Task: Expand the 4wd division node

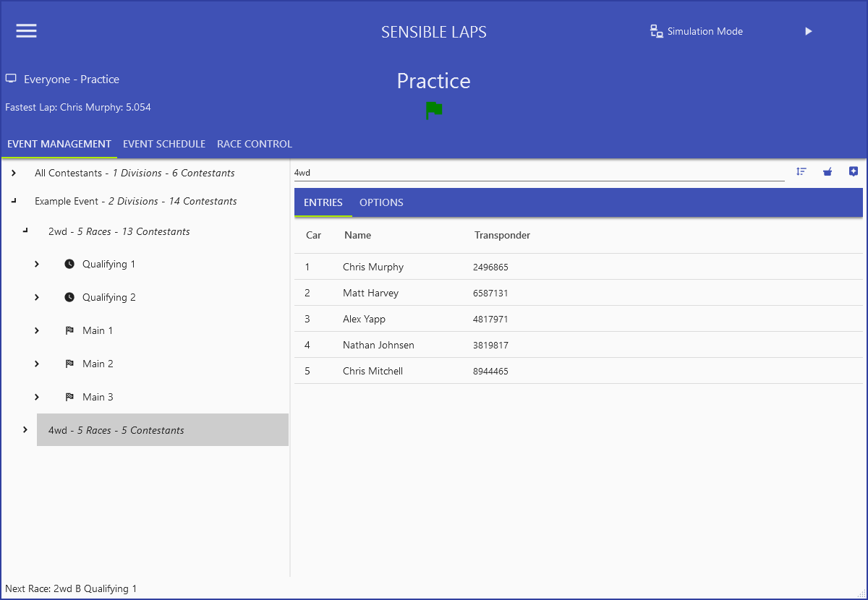Action: 25,430
